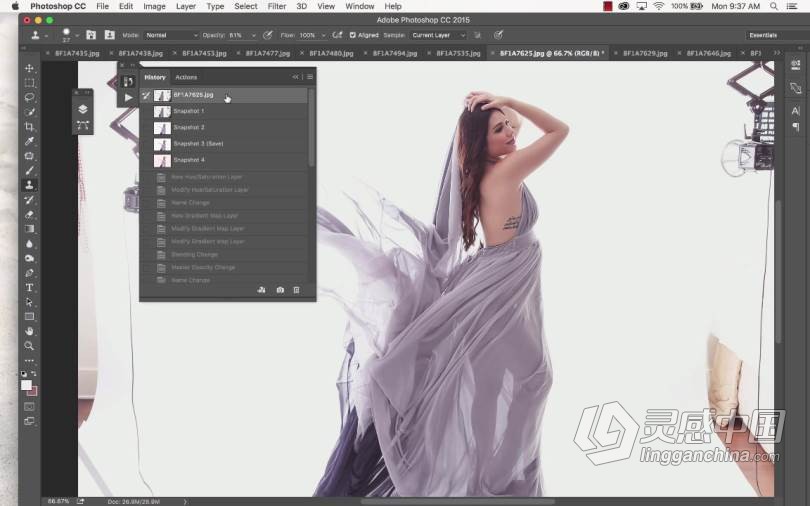Toggle ignore adjustment layers when cloning

pos(478,35)
